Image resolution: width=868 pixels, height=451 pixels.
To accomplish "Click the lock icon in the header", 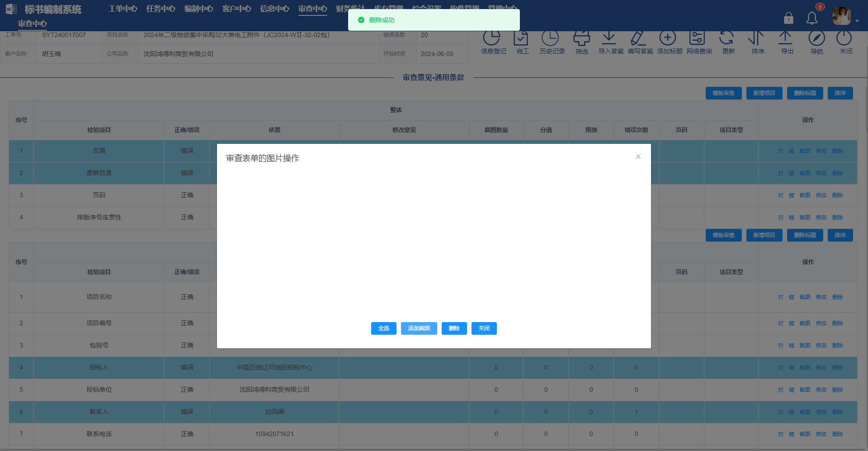I will tap(788, 18).
